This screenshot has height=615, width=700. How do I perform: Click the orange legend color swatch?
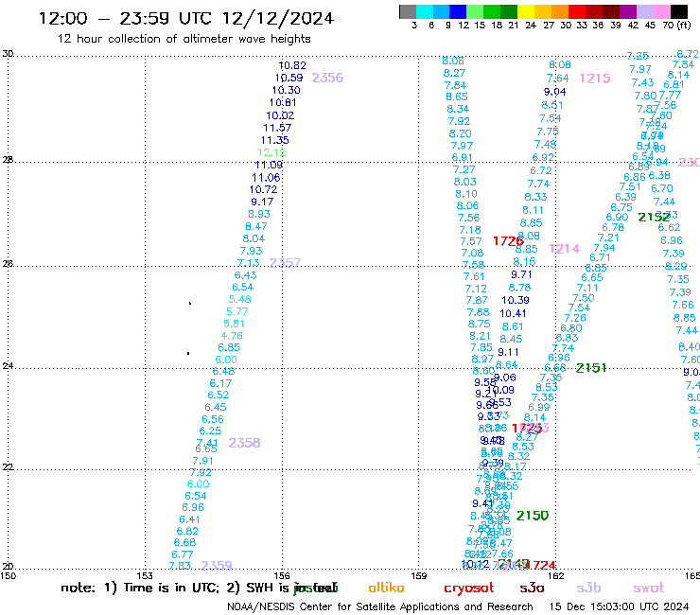pos(560,11)
